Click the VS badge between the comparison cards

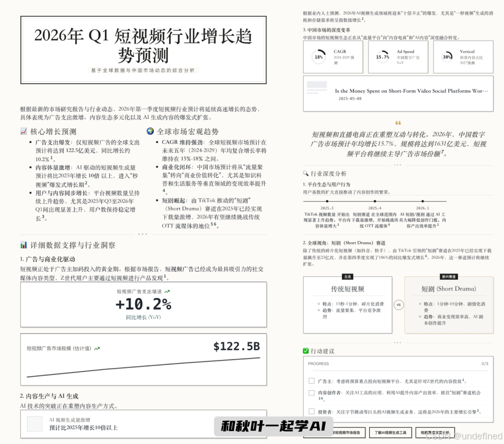click(399, 305)
